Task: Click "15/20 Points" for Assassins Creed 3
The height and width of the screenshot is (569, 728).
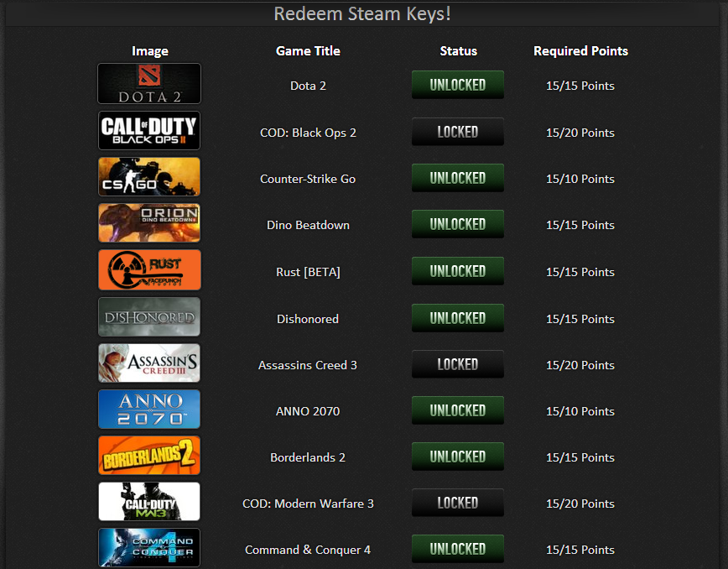Action: click(580, 365)
